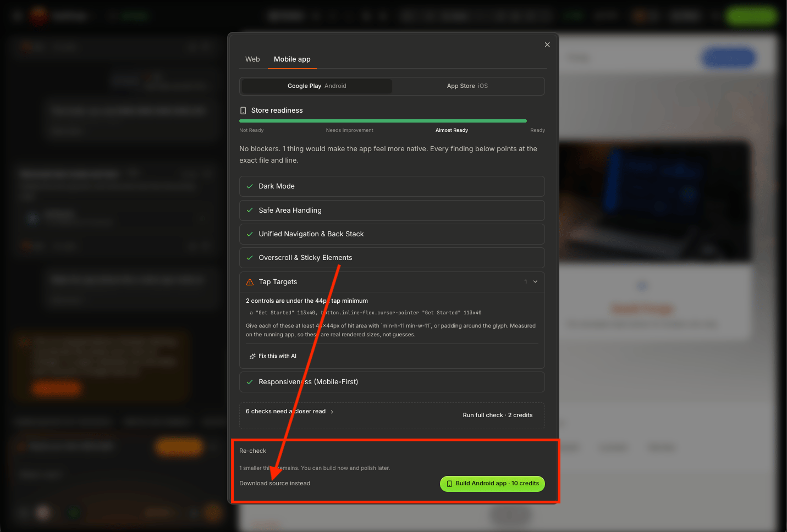Viewport: 787px width, 532px height.
Task: Close the dialog with the X icon
Action: [x=547, y=45]
